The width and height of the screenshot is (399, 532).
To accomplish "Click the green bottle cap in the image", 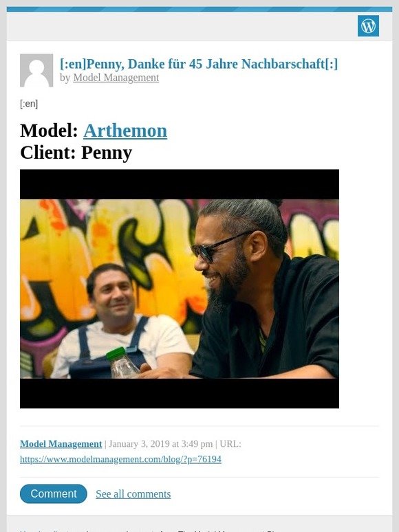I will click(116, 353).
